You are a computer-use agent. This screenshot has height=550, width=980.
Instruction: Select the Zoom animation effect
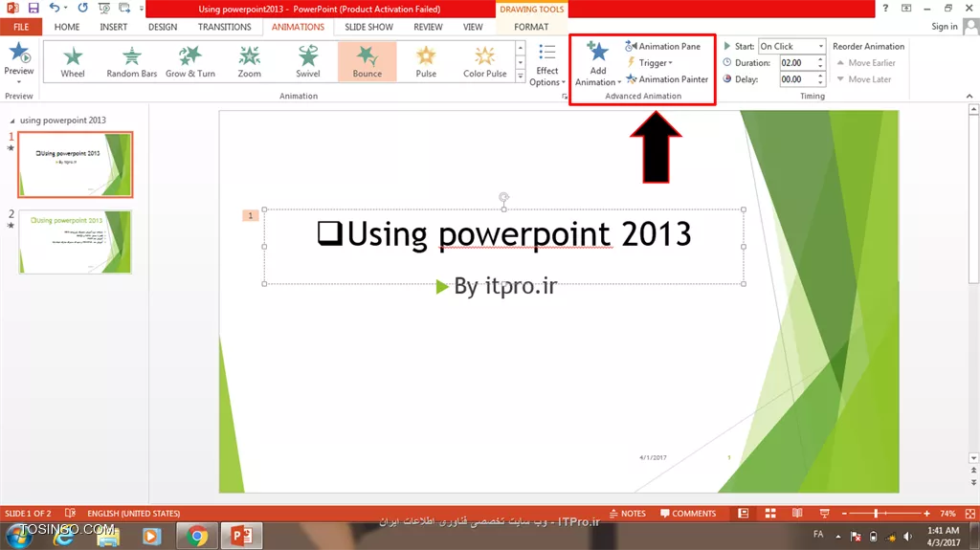pyautogui.click(x=250, y=62)
